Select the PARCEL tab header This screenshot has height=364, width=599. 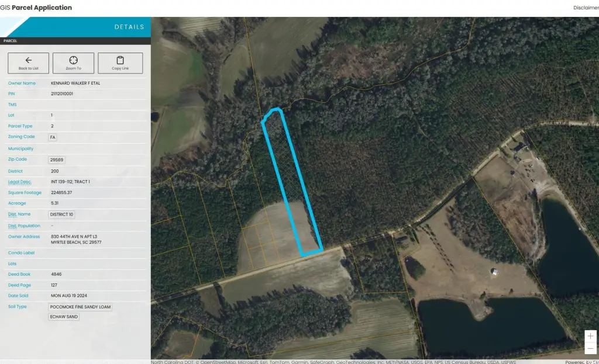(x=11, y=41)
